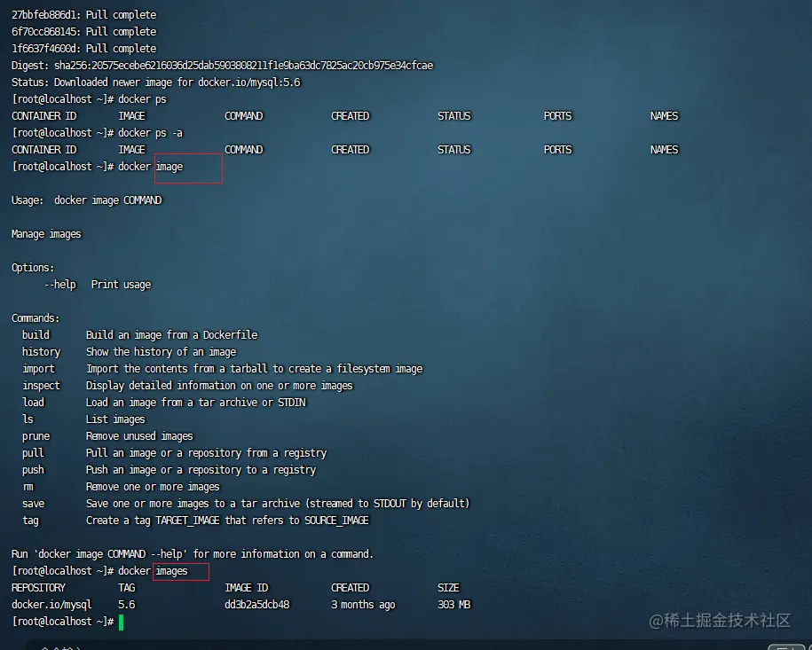Click the green terminal cursor at the last prompt
812x650 pixels.
coord(122,622)
